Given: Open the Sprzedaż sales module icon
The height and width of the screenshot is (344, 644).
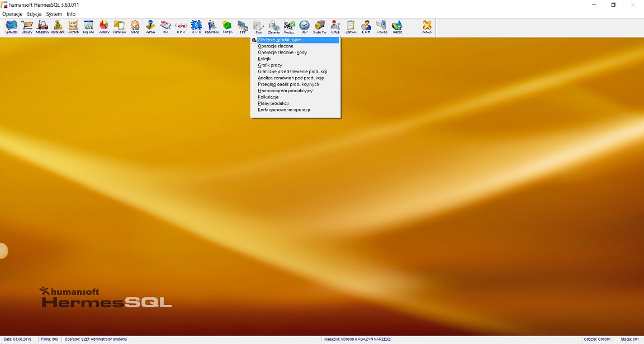Looking at the screenshot, I should click(12, 27).
